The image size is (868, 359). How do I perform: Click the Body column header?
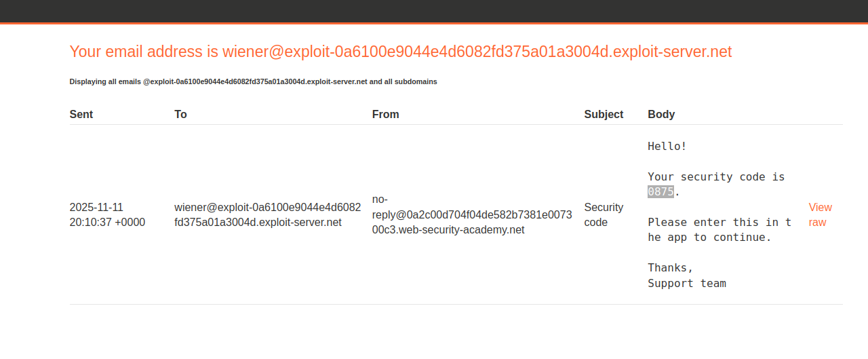pyautogui.click(x=661, y=115)
